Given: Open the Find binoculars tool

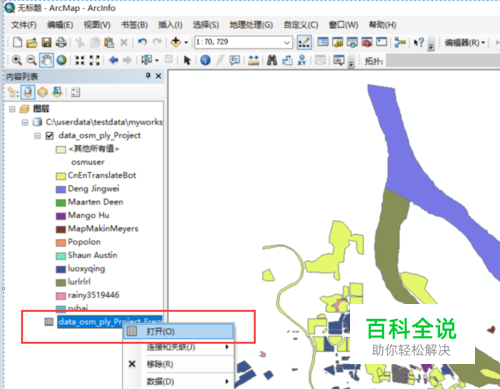Looking at the screenshot, I should (x=272, y=60).
